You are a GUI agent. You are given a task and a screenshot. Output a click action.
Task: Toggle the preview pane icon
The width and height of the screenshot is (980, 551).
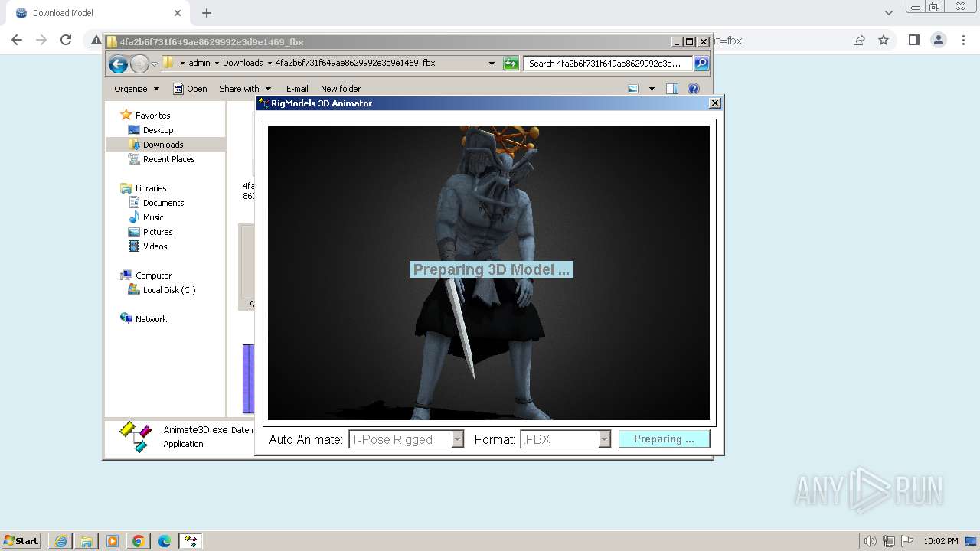[671, 89]
